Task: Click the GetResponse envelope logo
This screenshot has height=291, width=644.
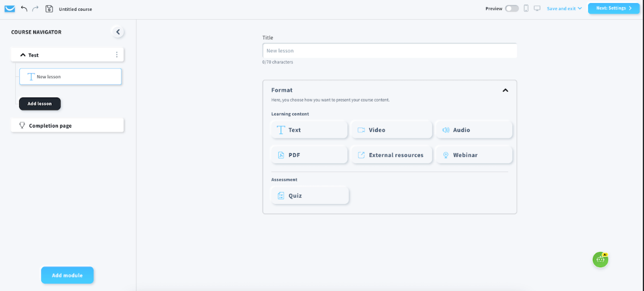Action: click(10, 8)
